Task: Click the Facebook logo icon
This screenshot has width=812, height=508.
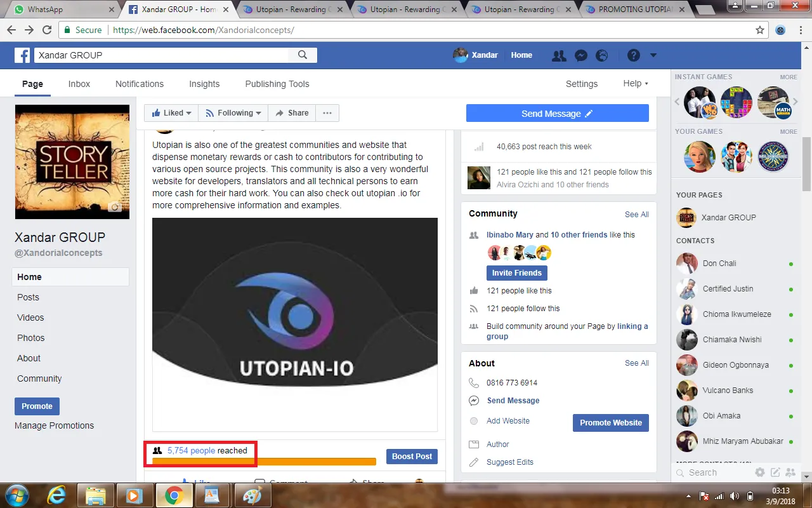Action: coord(22,55)
